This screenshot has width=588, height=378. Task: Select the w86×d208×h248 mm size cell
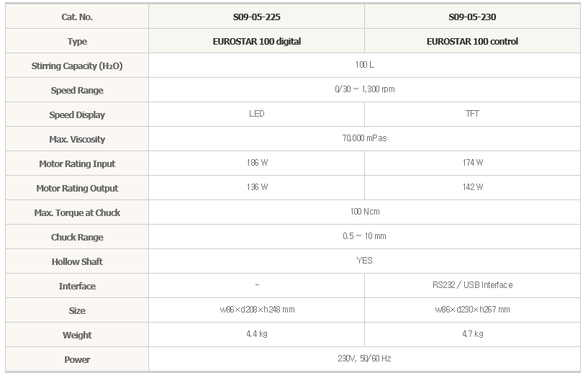257,310
